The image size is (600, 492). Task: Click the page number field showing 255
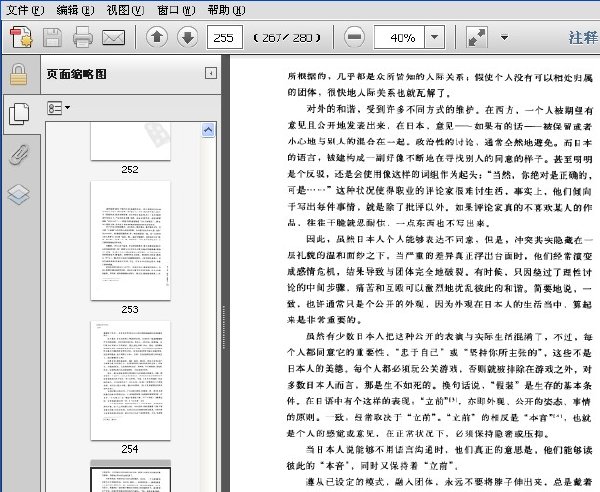pos(225,37)
